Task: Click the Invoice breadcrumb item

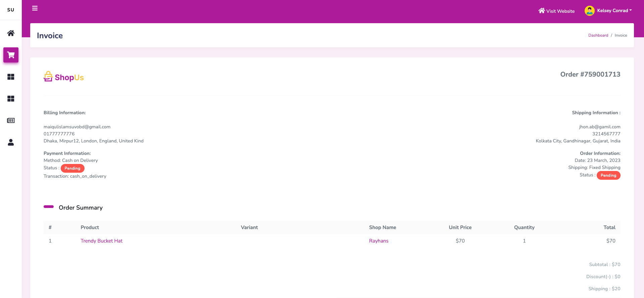Action: coord(621,35)
